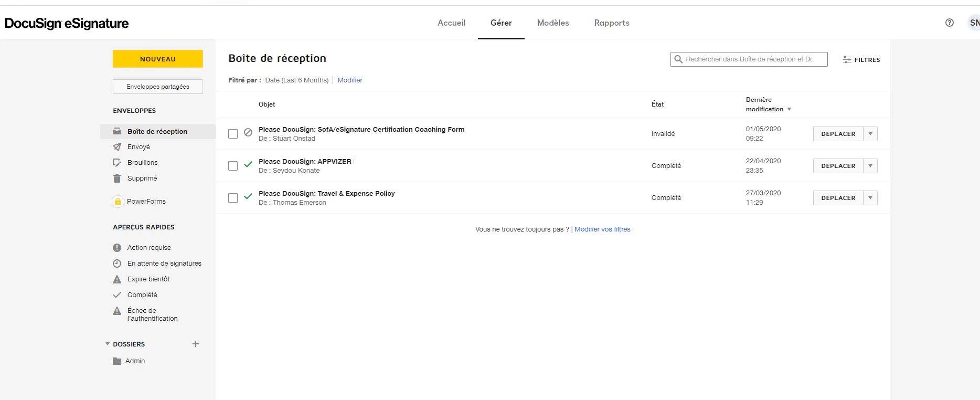Click sender De : Thomas Emerson

[x=292, y=203]
